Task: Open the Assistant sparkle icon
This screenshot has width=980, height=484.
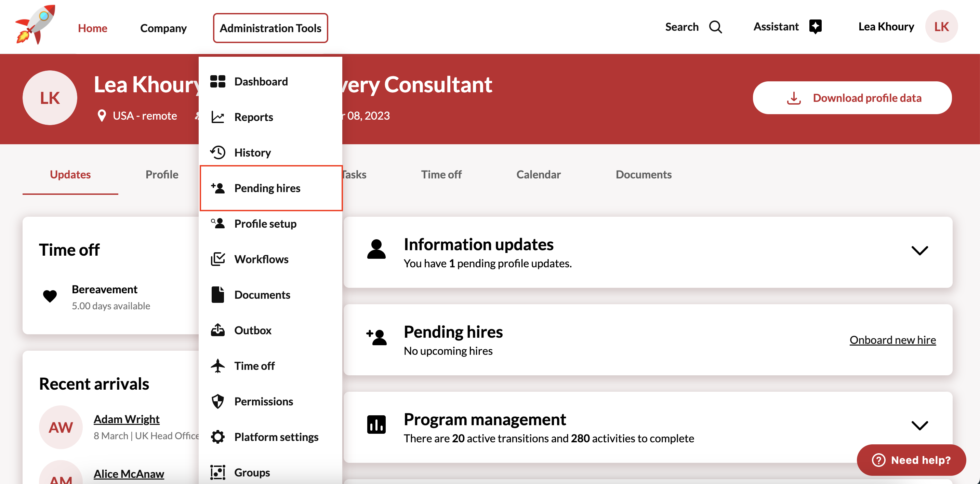Action: click(815, 27)
